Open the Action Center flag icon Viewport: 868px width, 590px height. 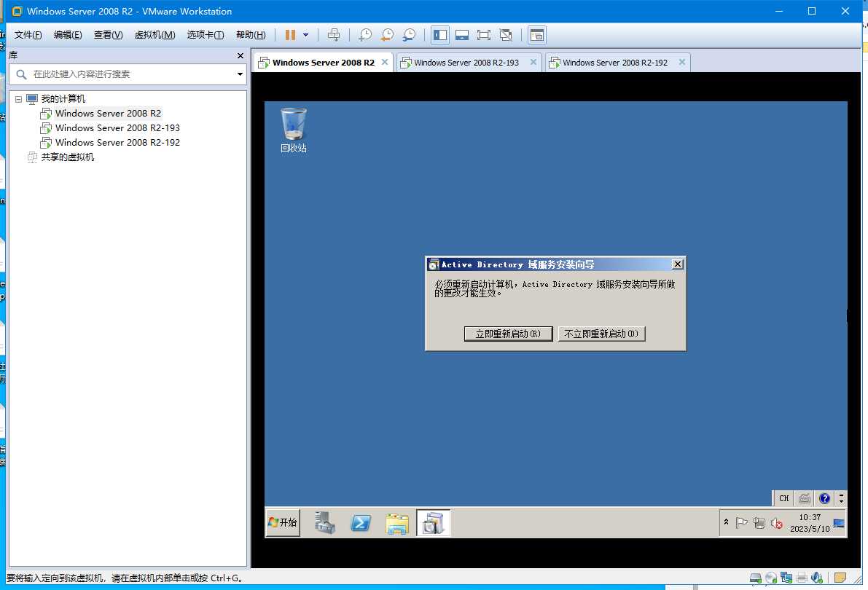(742, 522)
